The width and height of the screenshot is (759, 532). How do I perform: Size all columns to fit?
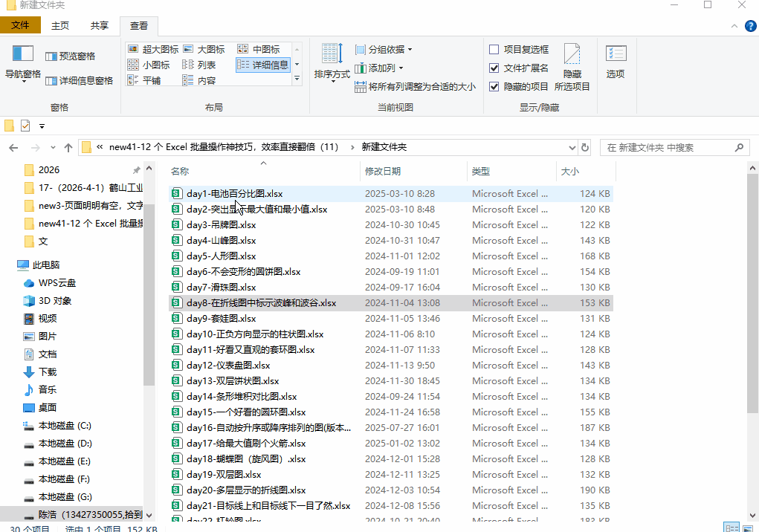(416, 87)
